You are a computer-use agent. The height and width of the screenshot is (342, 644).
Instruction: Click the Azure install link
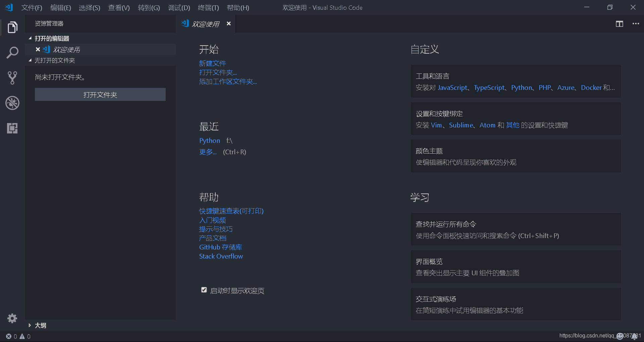566,88
